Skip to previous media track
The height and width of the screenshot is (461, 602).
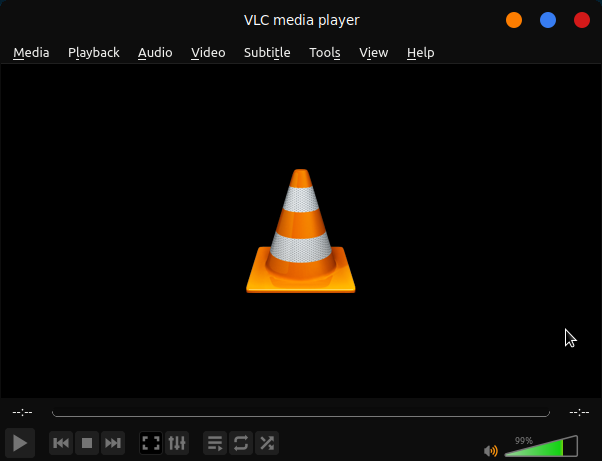61,443
